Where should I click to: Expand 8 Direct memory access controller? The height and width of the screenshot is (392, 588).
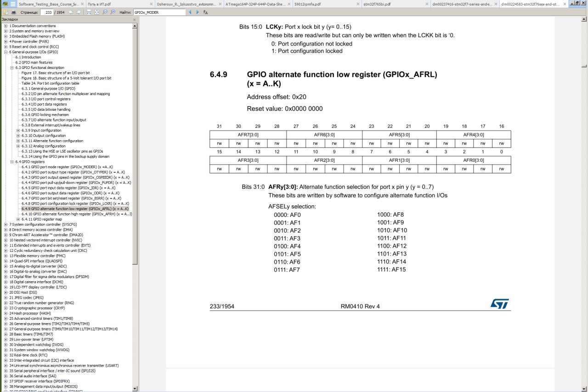tap(6, 230)
